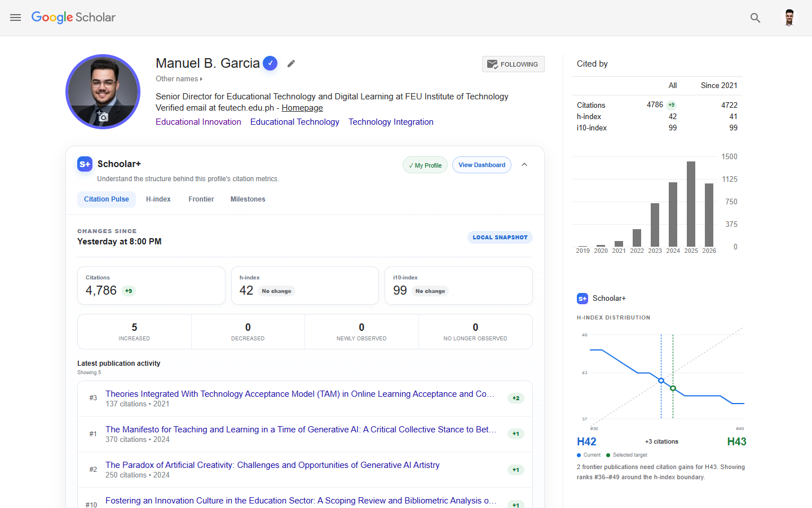The image size is (812, 508).
Task: Click the 2025 citation bar
Action: tap(691, 204)
